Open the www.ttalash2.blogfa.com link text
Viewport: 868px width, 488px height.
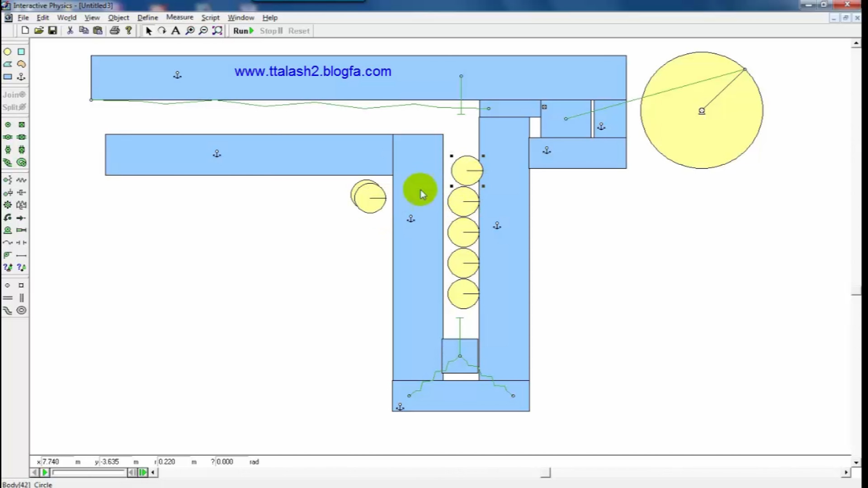(312, 71)
